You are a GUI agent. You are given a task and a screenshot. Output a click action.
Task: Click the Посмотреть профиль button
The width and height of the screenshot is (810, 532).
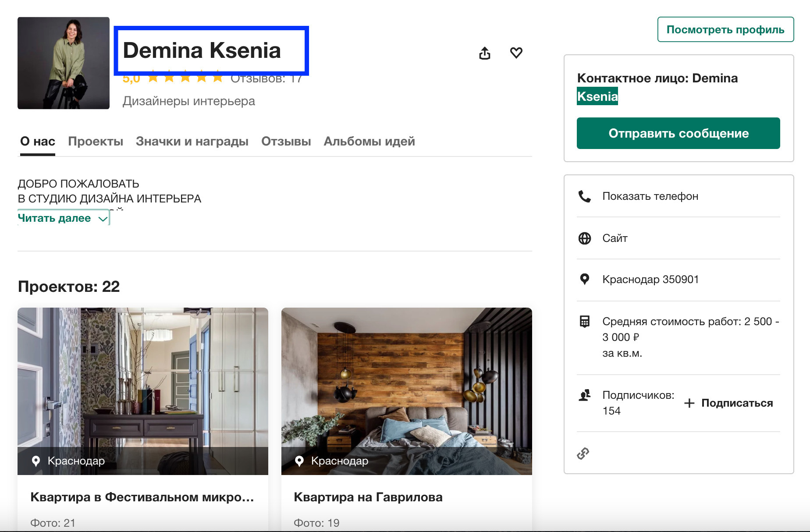click(x=725, y=30)
